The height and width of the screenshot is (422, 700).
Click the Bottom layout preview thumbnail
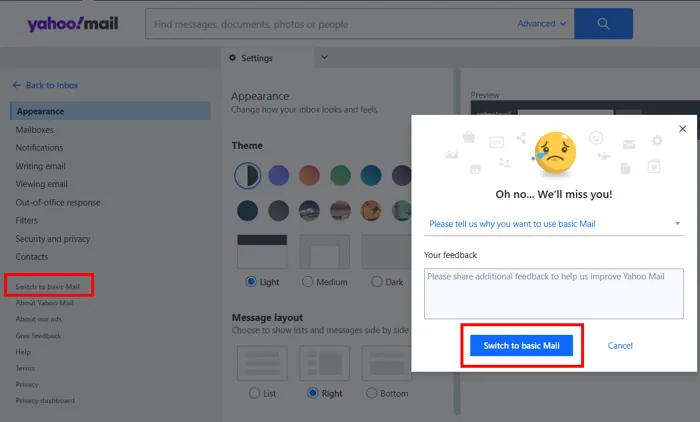387,363
